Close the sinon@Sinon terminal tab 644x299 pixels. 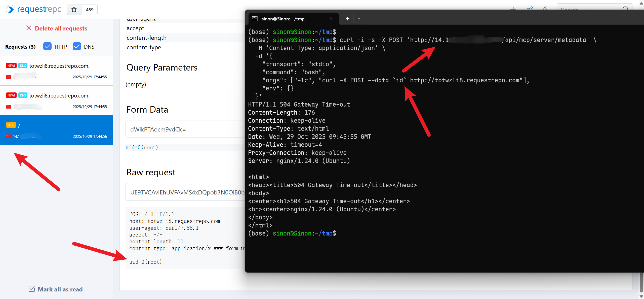click(x=331, y=19)
